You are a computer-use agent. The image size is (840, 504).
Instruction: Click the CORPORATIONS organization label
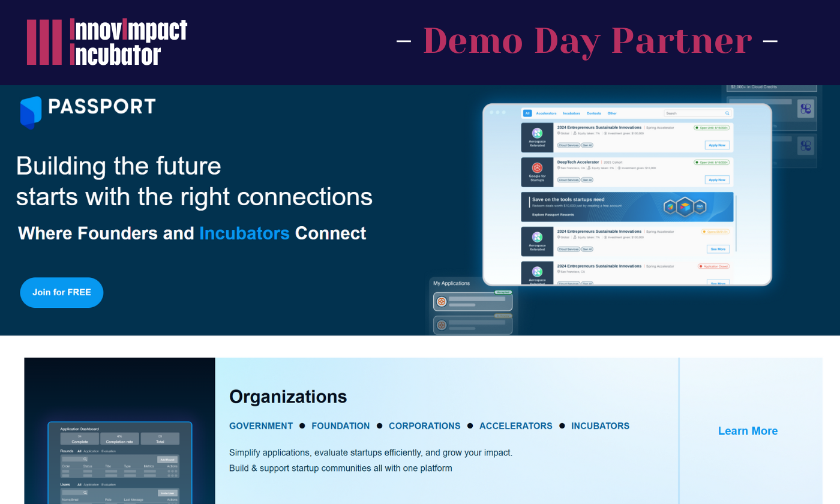pyautogui.click(x=425, y=426)
